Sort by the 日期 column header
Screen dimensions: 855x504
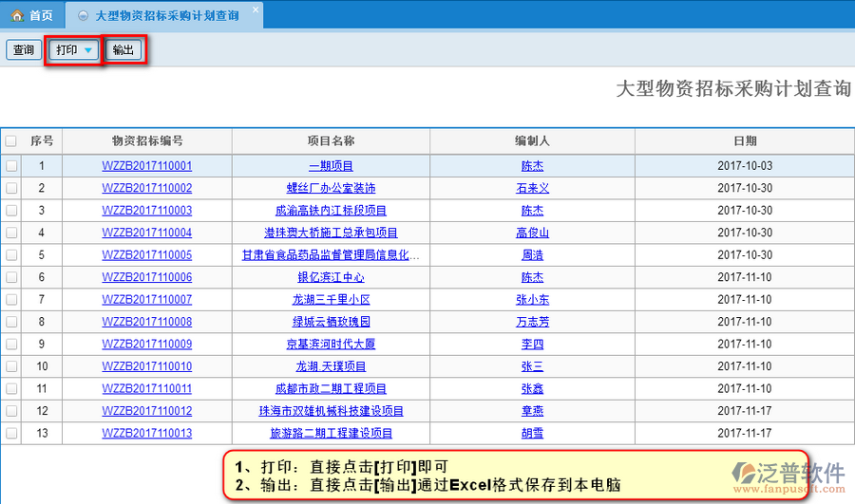point(745,141)
